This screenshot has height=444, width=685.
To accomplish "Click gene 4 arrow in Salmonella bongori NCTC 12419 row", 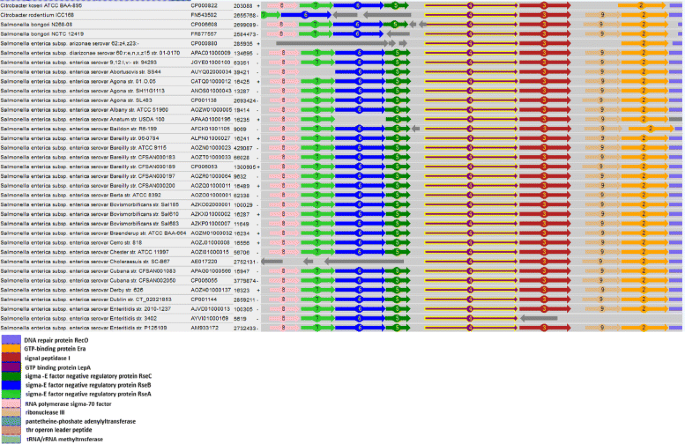I will [471, 34].
